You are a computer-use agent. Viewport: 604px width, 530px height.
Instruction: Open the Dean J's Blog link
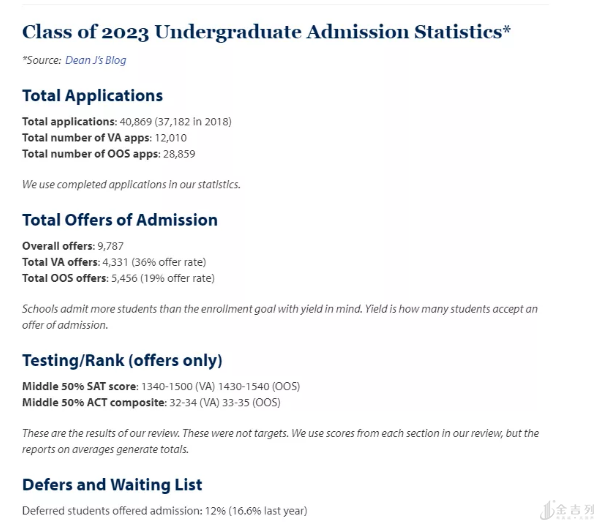[x=96, y=60]
